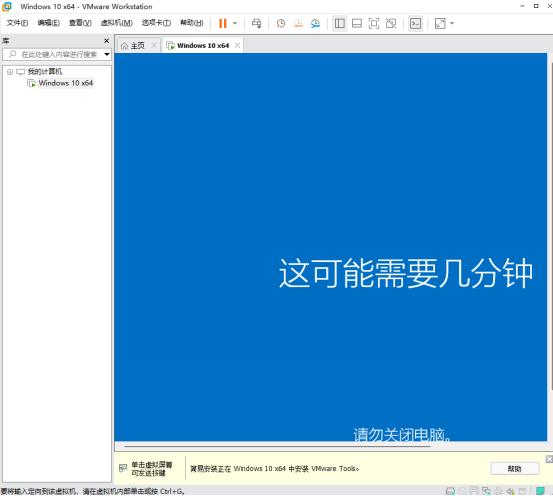Enter full screen mode icon
This screenshot has height=496, width=553.
pyautogui.click(x=374, y=23)
